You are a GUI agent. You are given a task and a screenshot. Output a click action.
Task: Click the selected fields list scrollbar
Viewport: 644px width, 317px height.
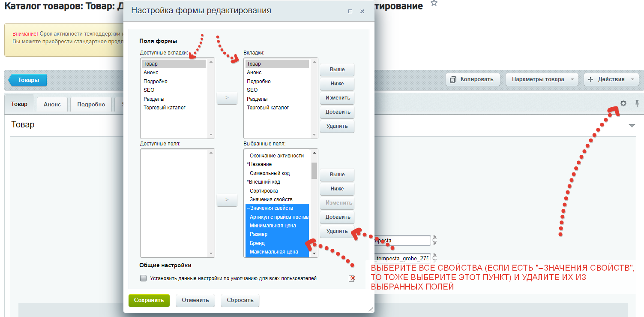[314, 171]
